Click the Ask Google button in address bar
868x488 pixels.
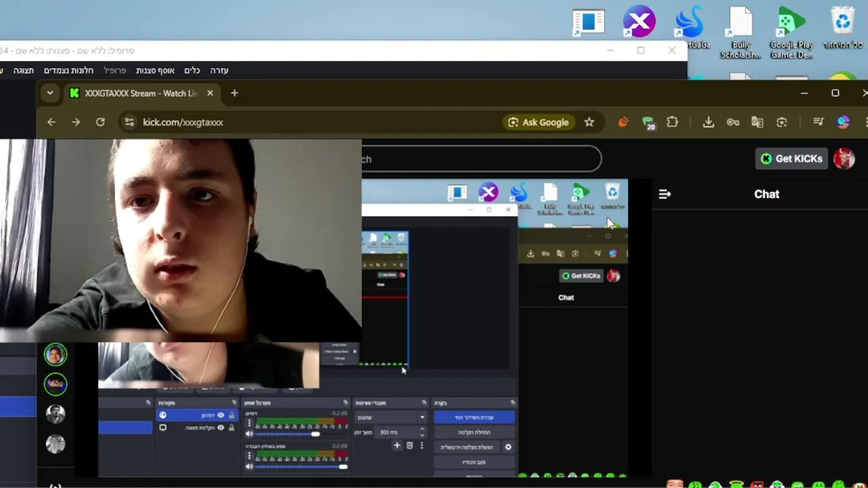click(539, 122)
